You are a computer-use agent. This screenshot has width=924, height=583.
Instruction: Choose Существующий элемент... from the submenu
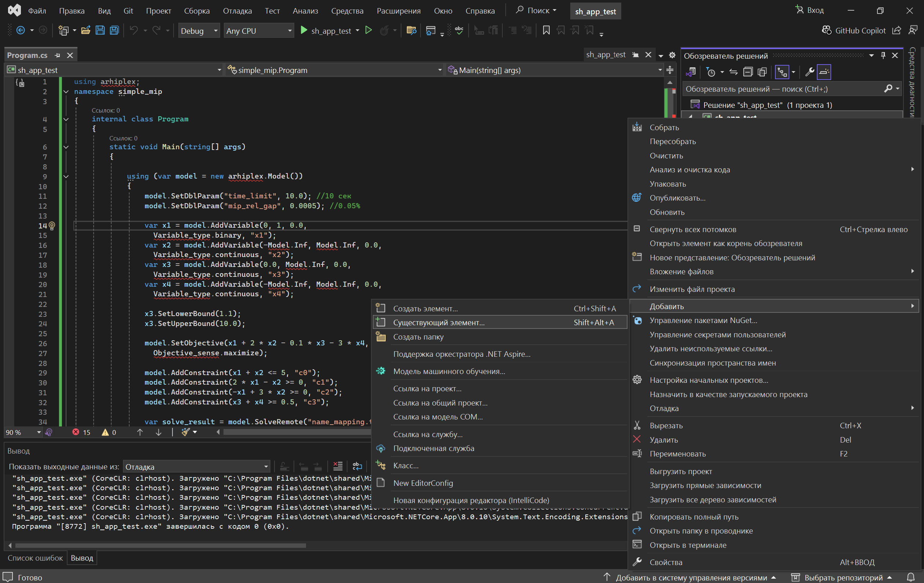(x=500, y=322)
